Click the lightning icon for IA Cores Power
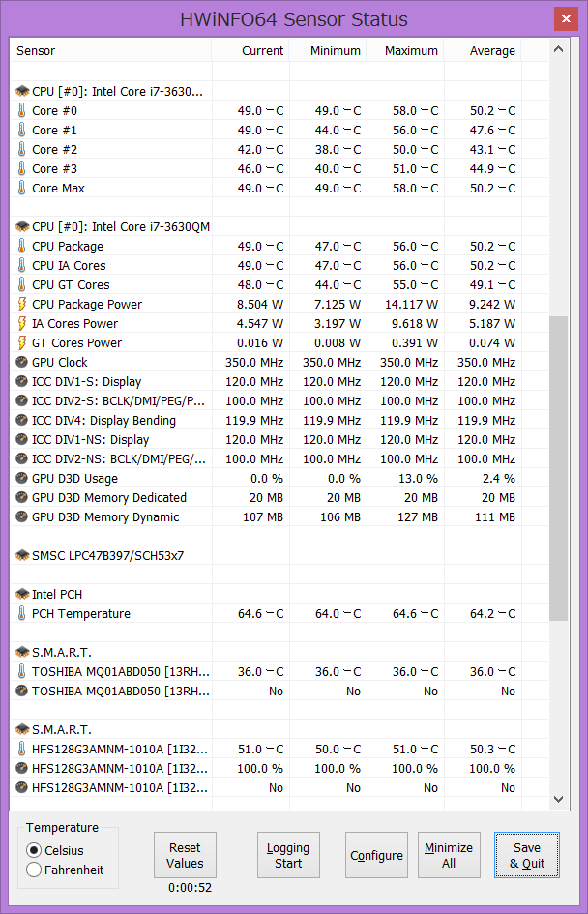The height and width of the screenshot is (914, 588). coord(21,323)
